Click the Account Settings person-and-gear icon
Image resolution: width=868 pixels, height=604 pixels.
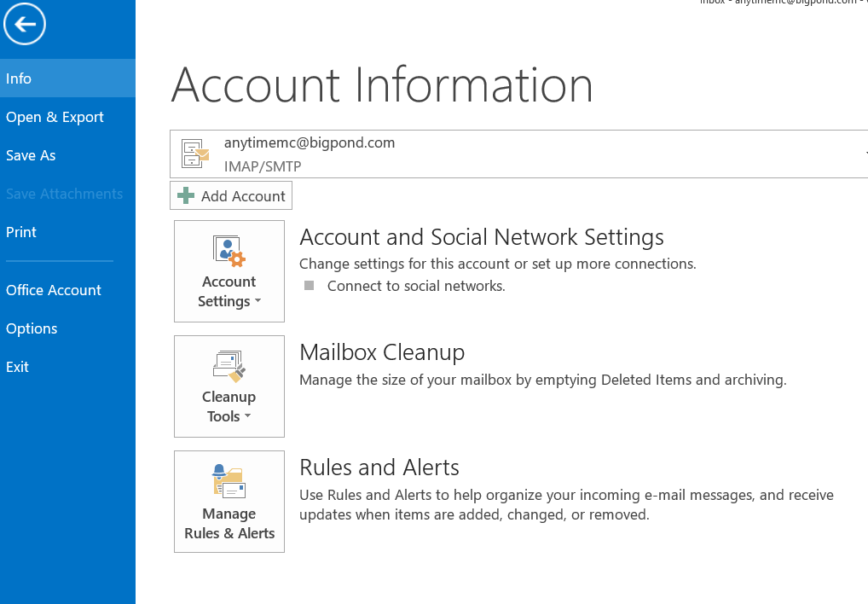click(x=229, y=252)
